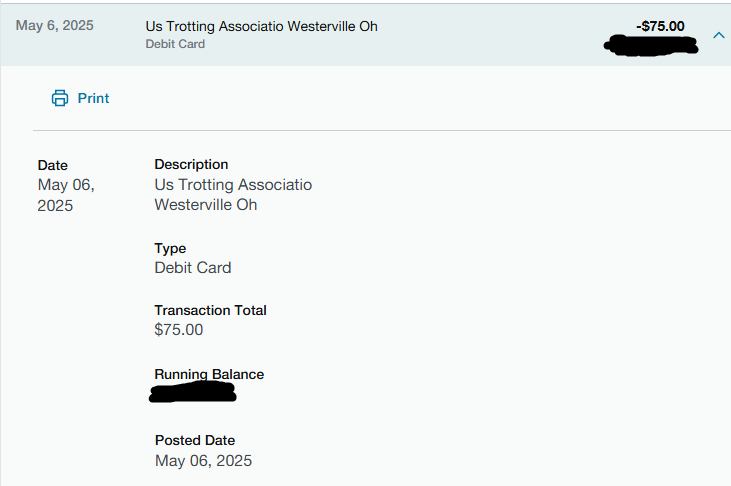Click the Transaction Total label
This screenshot has height=486, width=731.
pyautogui.click(x=210, y=310)
